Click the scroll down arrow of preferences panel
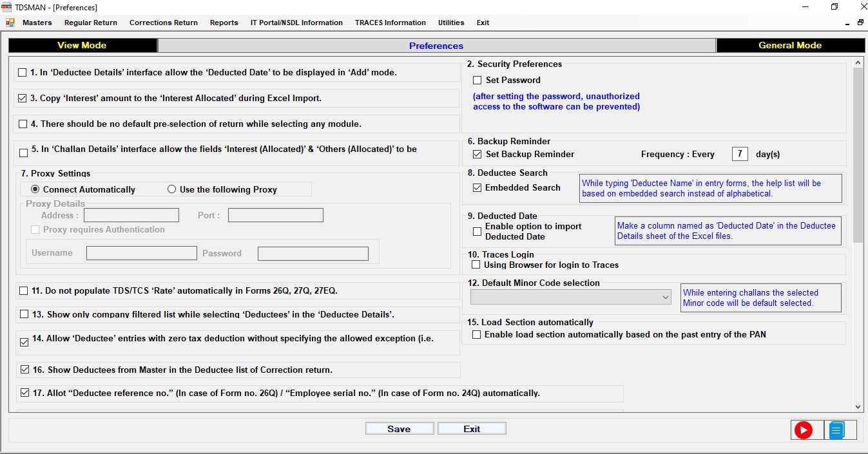868x454 pixels. (858, 406)
